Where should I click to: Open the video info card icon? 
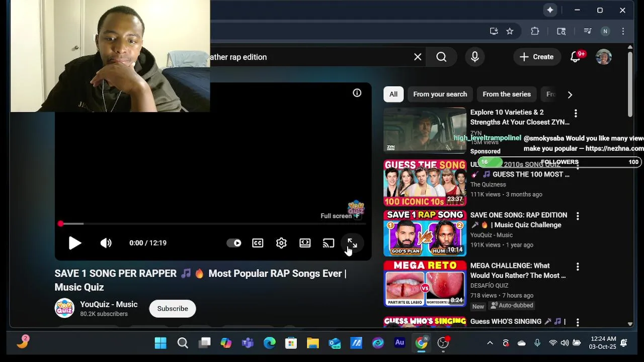(357, 93)
